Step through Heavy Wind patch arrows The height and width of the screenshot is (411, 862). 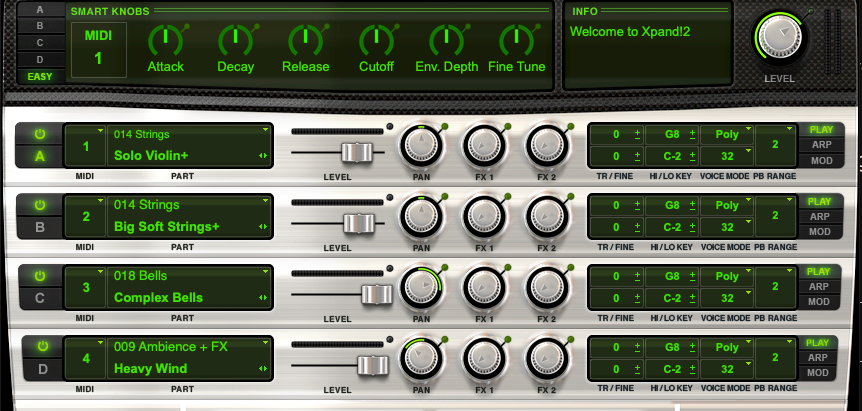coord(263,369)
